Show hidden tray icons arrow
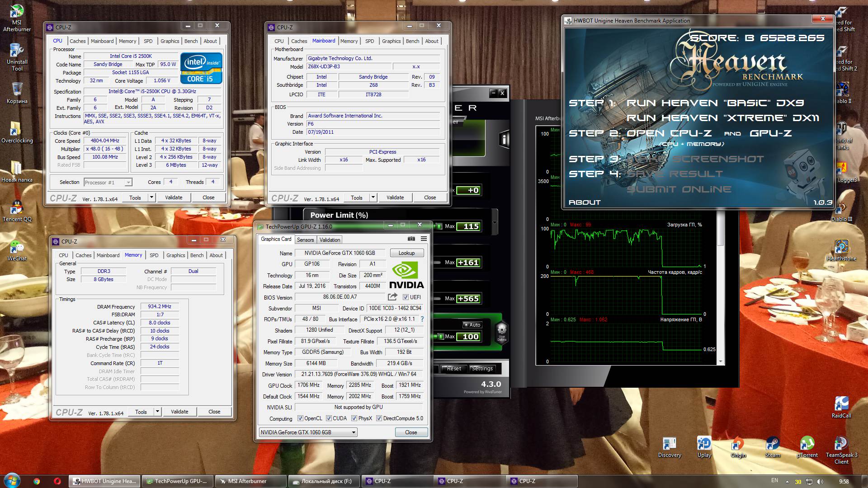 787,482
